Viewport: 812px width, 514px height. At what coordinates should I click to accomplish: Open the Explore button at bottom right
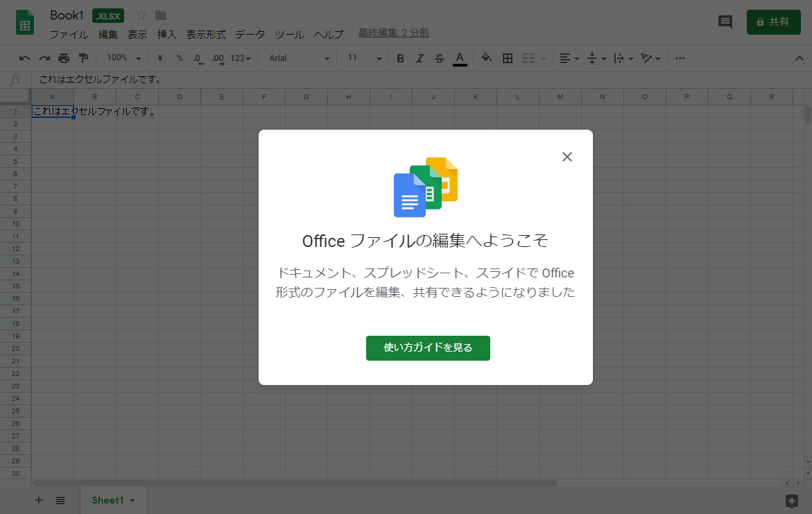[792, 501]
